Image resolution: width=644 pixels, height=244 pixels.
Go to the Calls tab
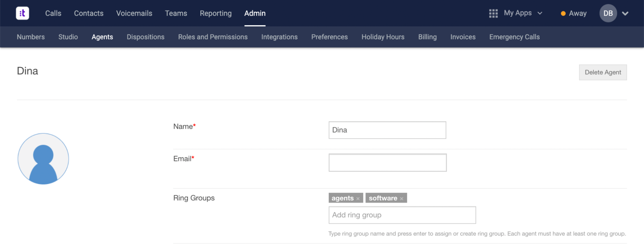pyautogui.click(x=53, y=13)
